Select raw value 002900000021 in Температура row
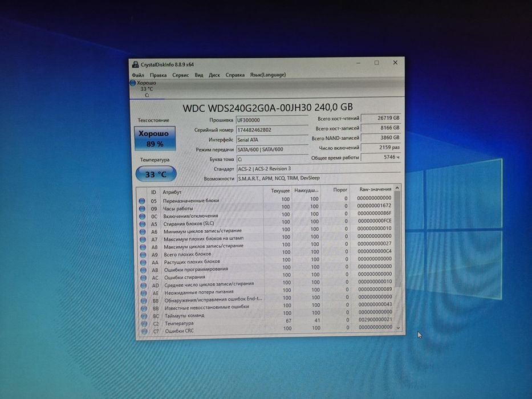 point(375,319)
